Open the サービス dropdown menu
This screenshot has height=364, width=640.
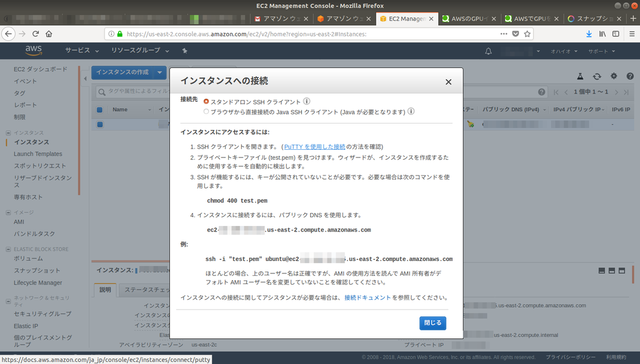(82, 51)
